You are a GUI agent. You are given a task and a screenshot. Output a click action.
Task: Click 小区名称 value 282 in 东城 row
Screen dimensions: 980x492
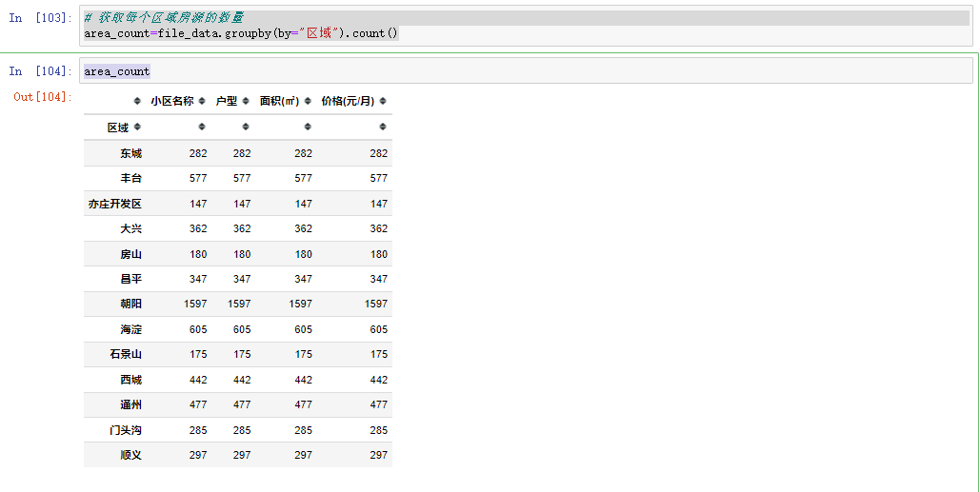(x=198, y=153)
